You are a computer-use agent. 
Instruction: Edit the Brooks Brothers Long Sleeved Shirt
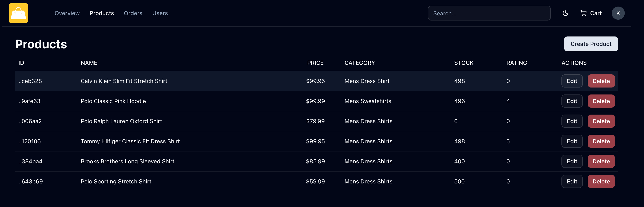[x=572, y=161]
